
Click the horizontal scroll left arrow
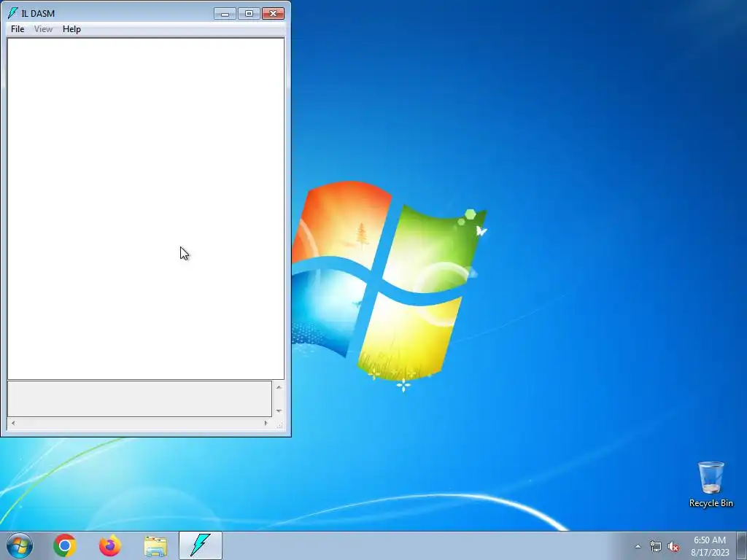(x=13, y=423)
